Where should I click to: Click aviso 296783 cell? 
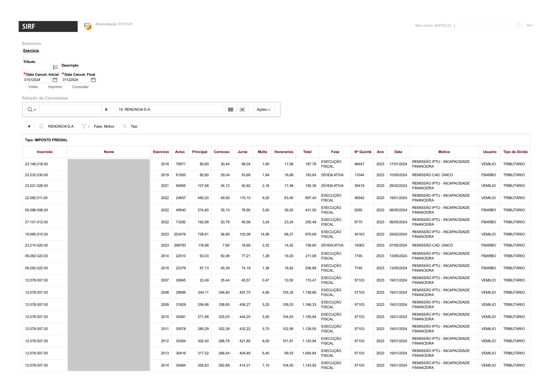click(x=180, y=245)
